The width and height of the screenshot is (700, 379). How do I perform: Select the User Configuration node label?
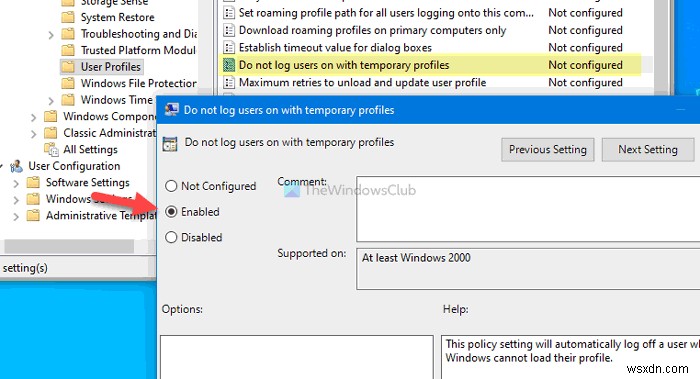pos(74,166)
